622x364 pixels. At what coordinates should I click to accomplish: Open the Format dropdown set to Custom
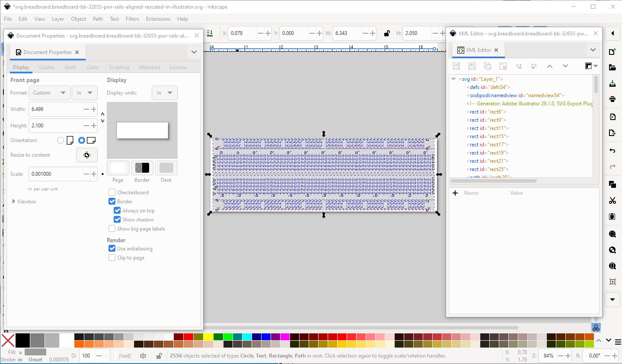[50, 93]
